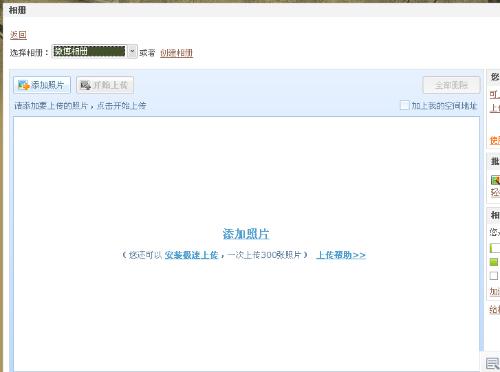This screenshot has width=500, height=372.
Task: Click the green picture icon in right sidebar
Action: [495, 180]
